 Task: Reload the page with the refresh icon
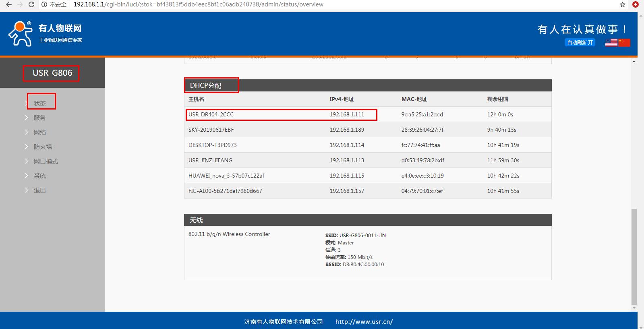point(31,4)
